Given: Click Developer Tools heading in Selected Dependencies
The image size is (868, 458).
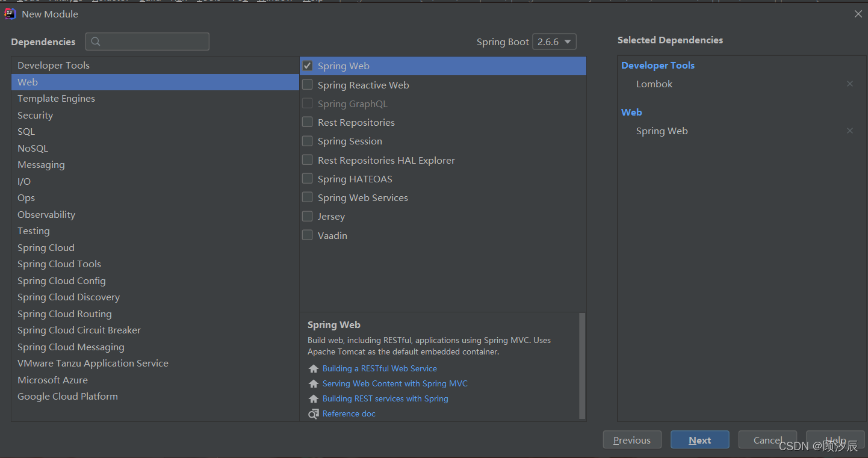Looking at the screenshot, I should pos(658,65).
